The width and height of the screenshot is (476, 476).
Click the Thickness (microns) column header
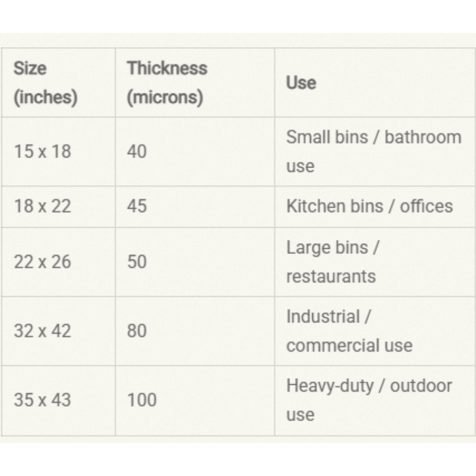tap(166, 83)
